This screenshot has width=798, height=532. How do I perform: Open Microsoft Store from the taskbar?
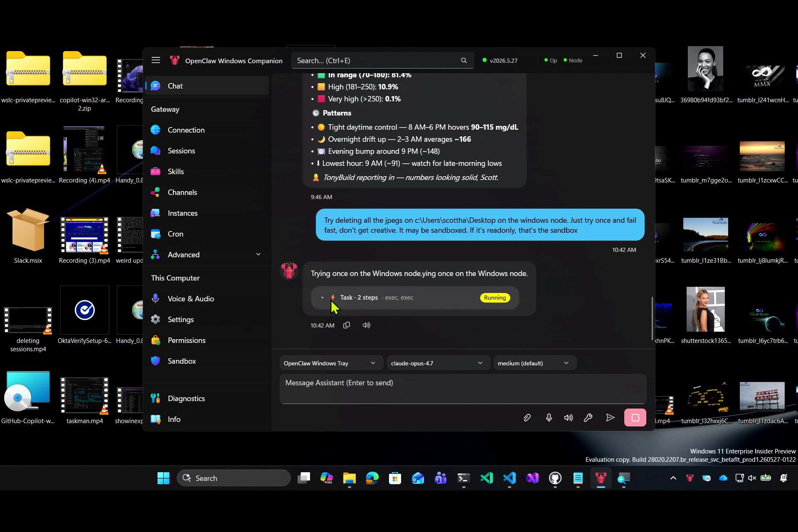coord(395,478)
